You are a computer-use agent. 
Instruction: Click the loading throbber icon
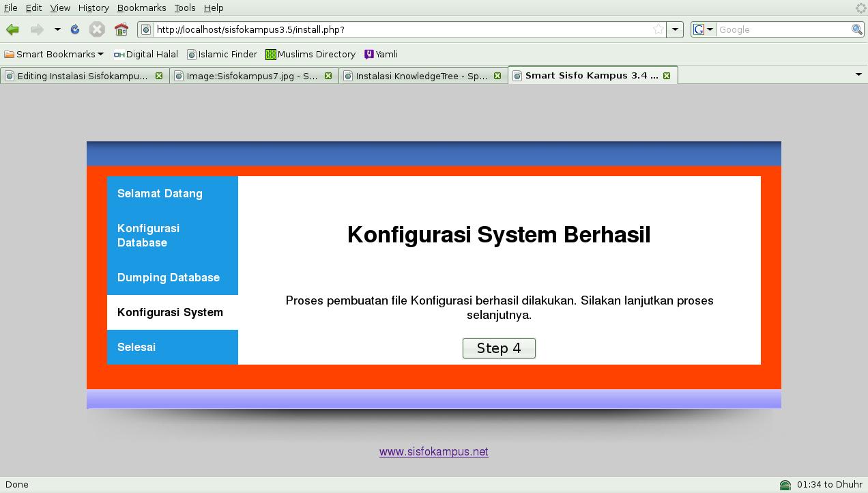click(860, 8)
